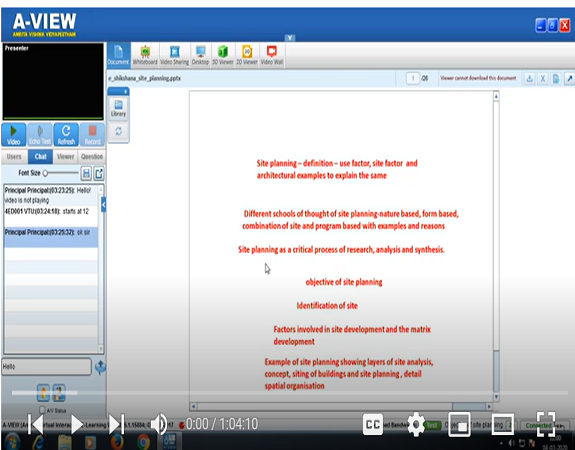Click the Refresh button under presenter
Viewport: 575px width, 450px height.
pyautogui.click(x=66, y=135)
